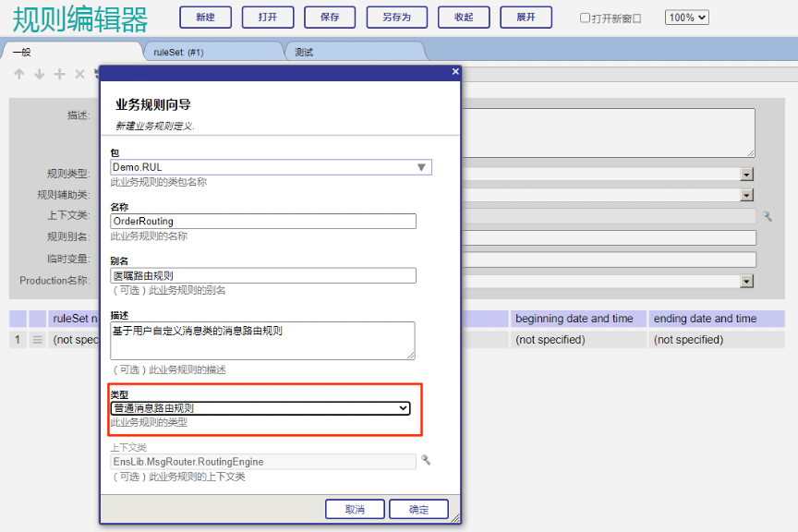798x532 pixels.
Task: Click the 名称 field containing OrderRouting
Action: tap(263, 222)
